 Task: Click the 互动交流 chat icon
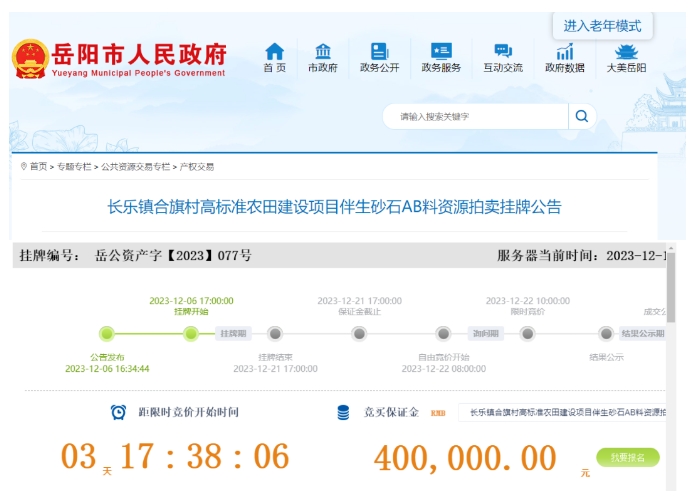(x=503, y=52)
